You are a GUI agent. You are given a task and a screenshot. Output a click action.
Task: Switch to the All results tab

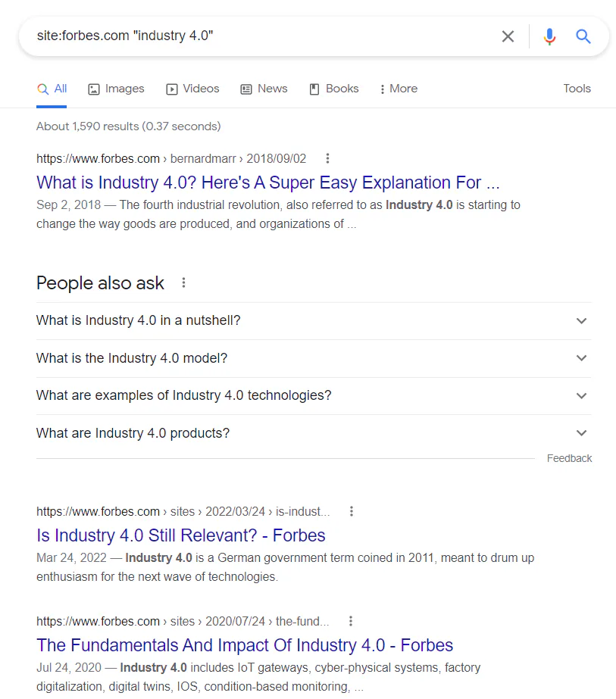pyautogui.click(x=52, y=89)
